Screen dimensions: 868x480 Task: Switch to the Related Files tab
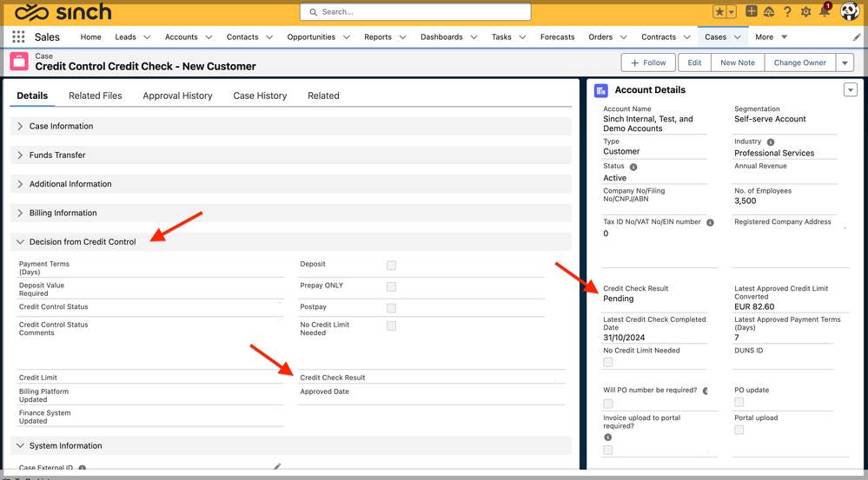click(x=96, y=95)
